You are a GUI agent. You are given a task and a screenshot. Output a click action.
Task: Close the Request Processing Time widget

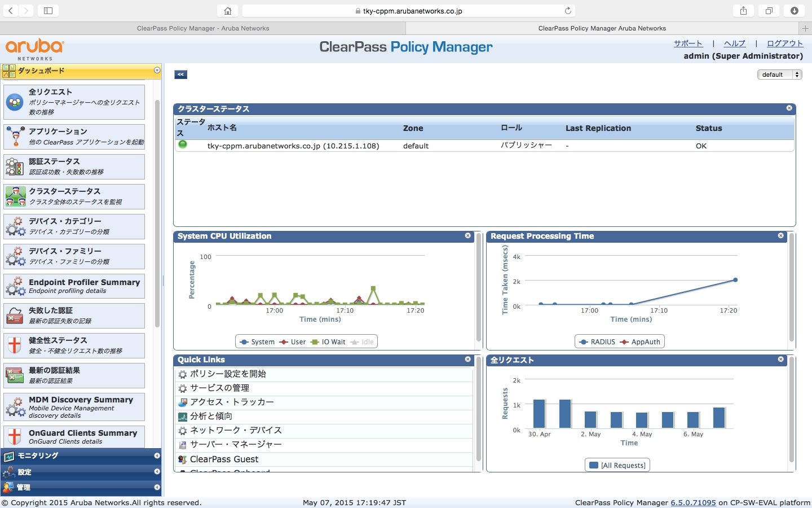pos(780,235)
